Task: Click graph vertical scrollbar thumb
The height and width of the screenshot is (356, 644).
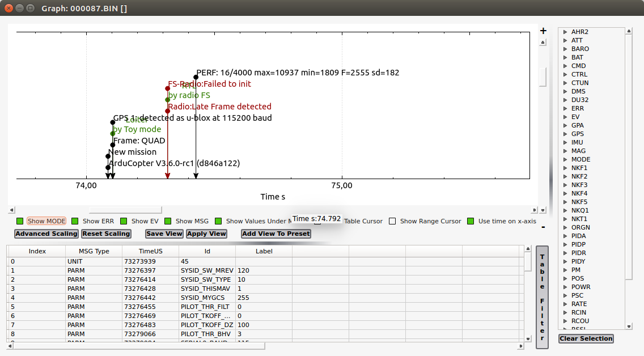Action: point(543,77)
